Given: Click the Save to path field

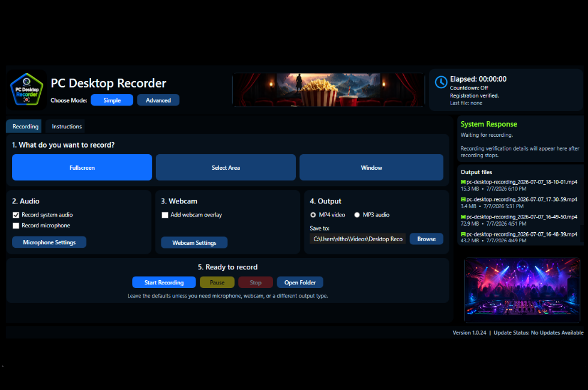Looking at the screenshot, I should [358, 239].
